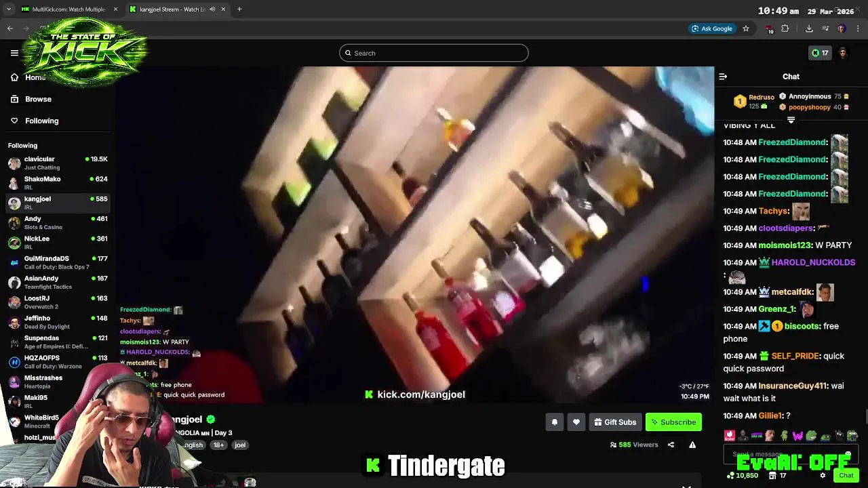Open the Suspendas channel
This screenshot has width=868, height=488.
[x=58, y=342]
